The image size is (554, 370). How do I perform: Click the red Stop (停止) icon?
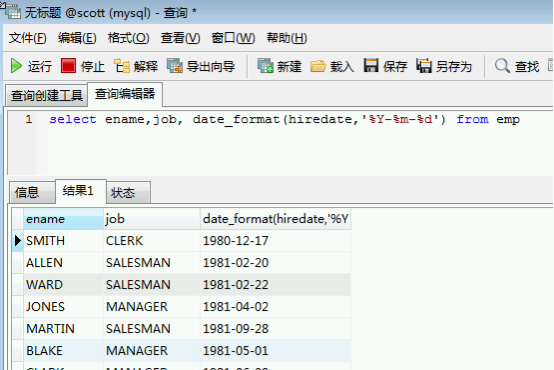click(x=68, y=66)
